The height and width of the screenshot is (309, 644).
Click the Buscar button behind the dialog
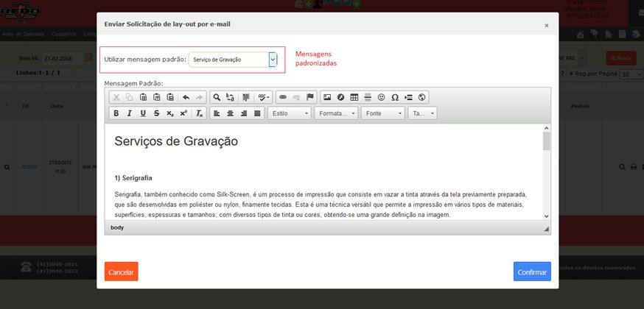(621, 58)
